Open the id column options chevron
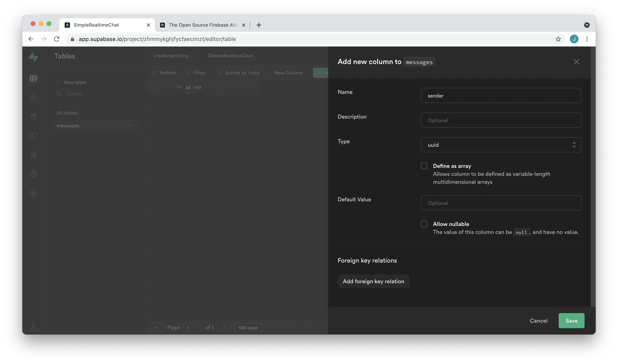This screenshot has height=364, width=618. point(211,87)
